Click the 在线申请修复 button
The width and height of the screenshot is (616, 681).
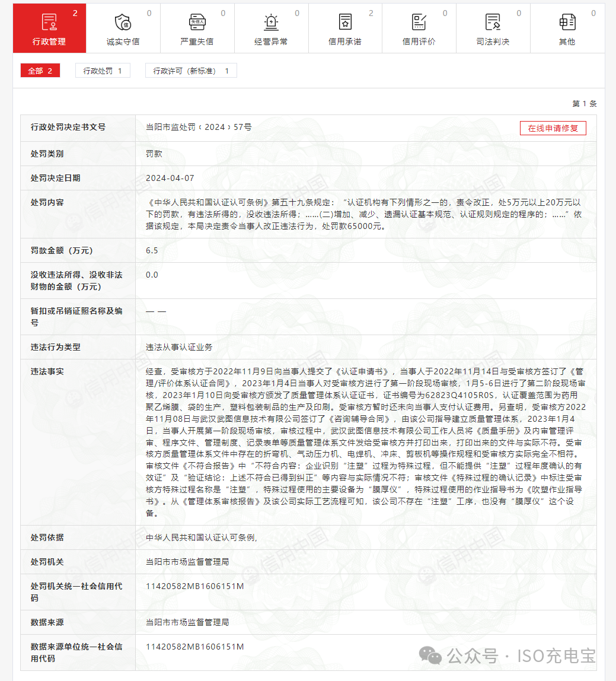[x=553, y=128]
